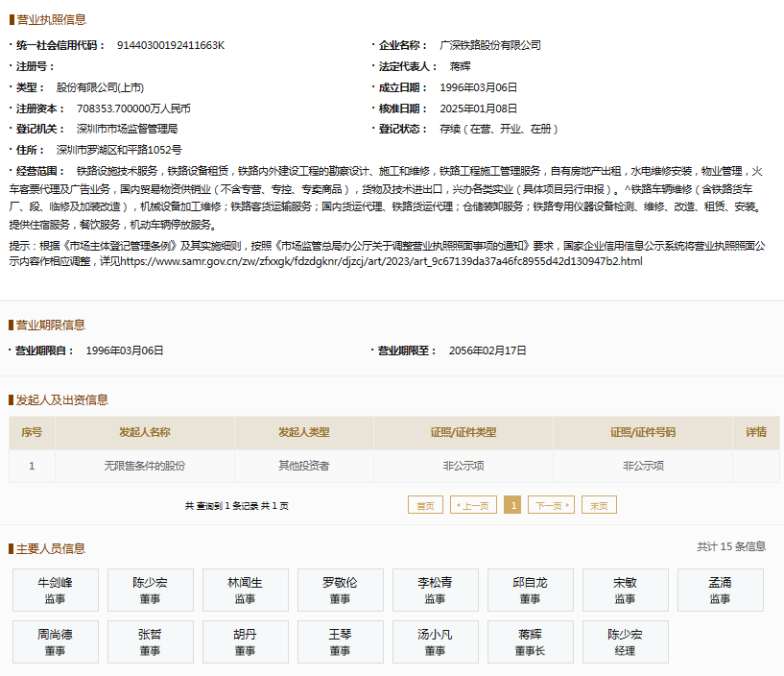
Task: Click company name 广深铁路股份有限公司
Action: click(490, 45)
